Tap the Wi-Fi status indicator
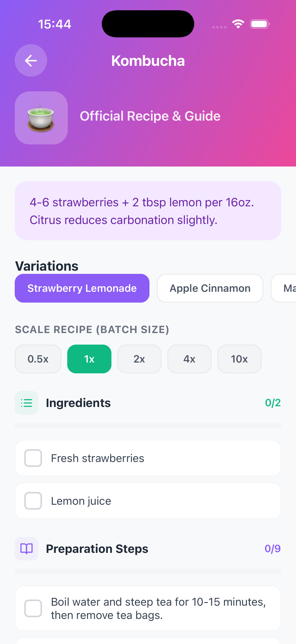 point(238,24)
